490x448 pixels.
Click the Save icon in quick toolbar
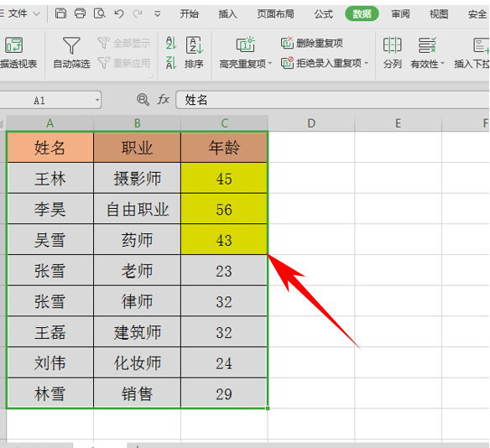pos(60,13)
